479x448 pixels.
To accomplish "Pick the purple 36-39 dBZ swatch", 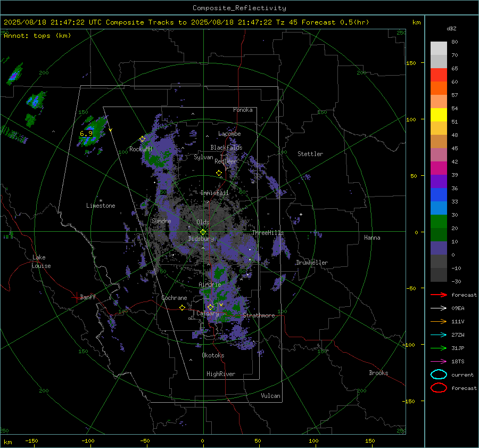I will (439, 181).
